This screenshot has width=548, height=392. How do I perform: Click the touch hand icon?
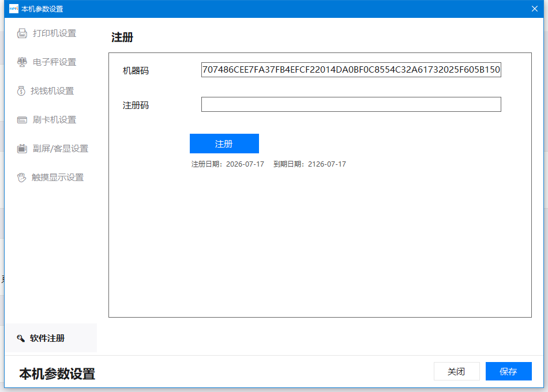[x=22, y=178]
